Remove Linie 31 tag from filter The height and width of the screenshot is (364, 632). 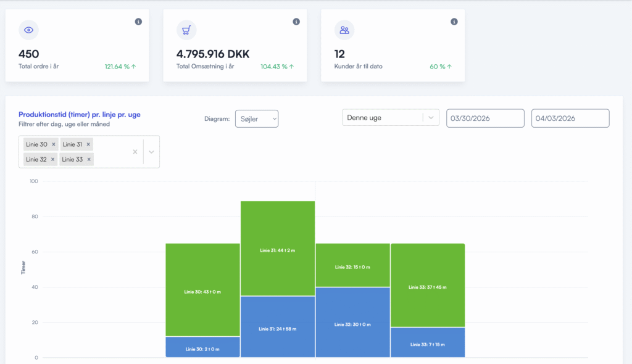pyautogui.click(x=89, y=144)
